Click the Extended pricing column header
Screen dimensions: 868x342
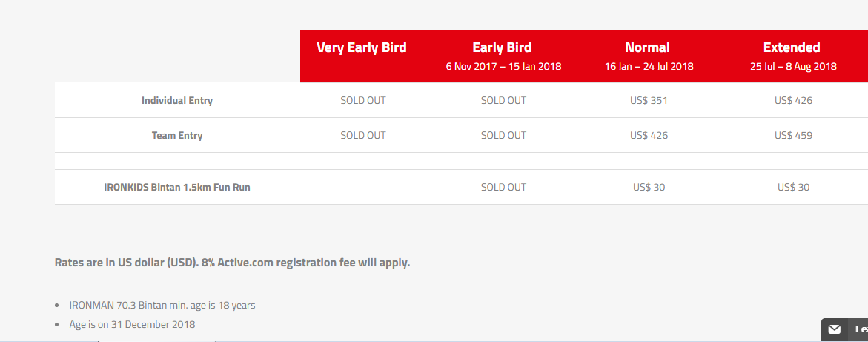pyautogui.click(x=792, y=47)
